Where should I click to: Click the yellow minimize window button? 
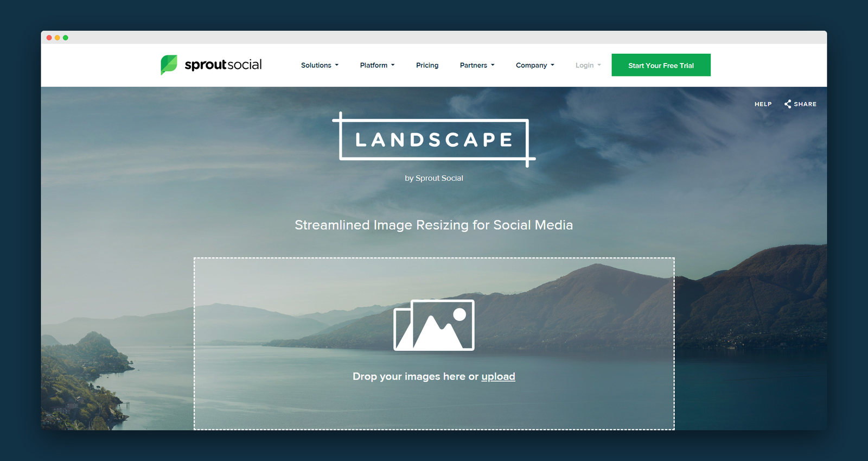coord(58,37)
